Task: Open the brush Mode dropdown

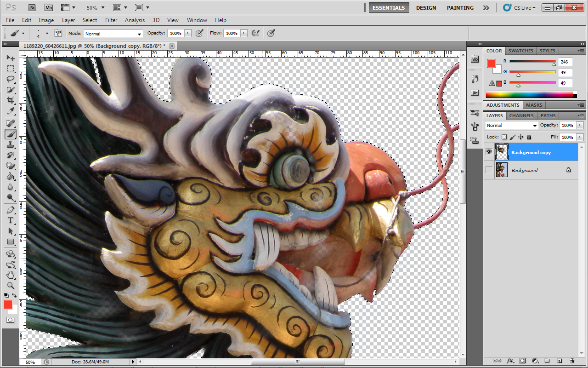Action: tap(113, 34)
